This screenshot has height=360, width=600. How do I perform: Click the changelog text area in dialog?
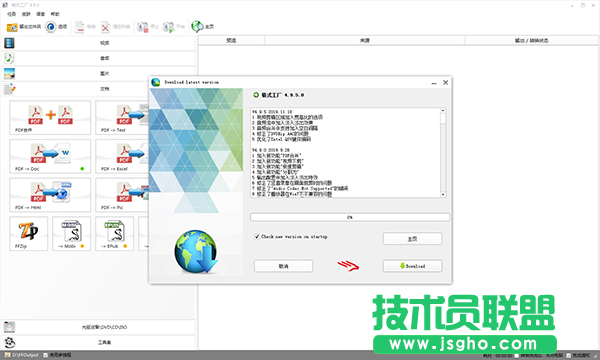click(346, 153)
